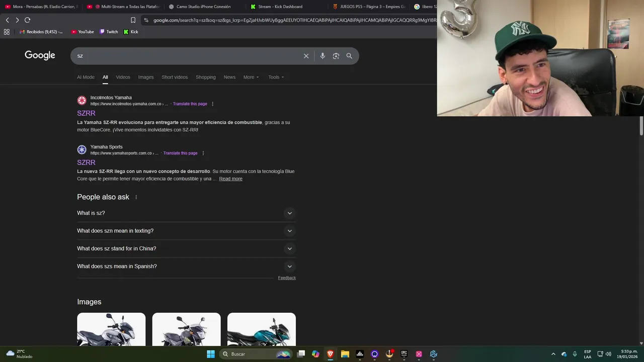Open more options for Incolmotos Yamaha result

tap(212, 104)
